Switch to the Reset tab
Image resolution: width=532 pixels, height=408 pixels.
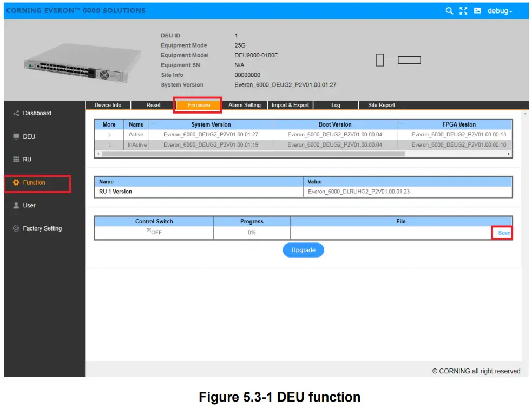click(x=153, y=105)
